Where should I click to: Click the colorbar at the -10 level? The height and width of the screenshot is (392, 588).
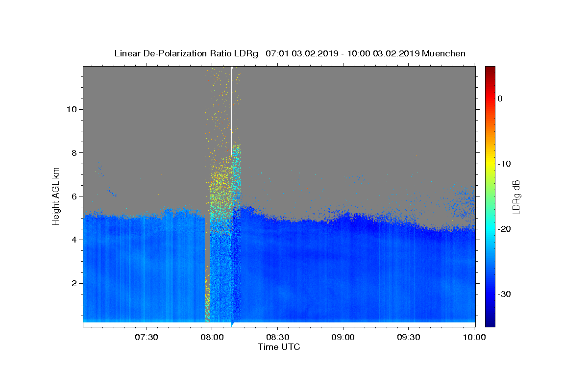point(490,164)
